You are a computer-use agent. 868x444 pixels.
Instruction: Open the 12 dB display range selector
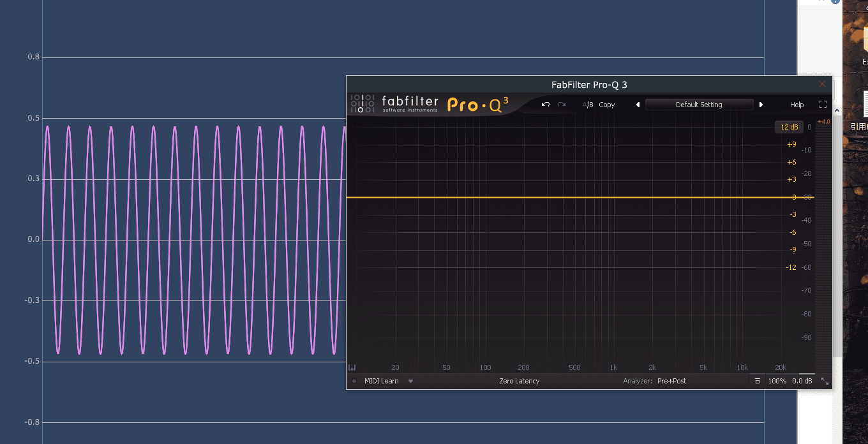click(x=789, y=127)
